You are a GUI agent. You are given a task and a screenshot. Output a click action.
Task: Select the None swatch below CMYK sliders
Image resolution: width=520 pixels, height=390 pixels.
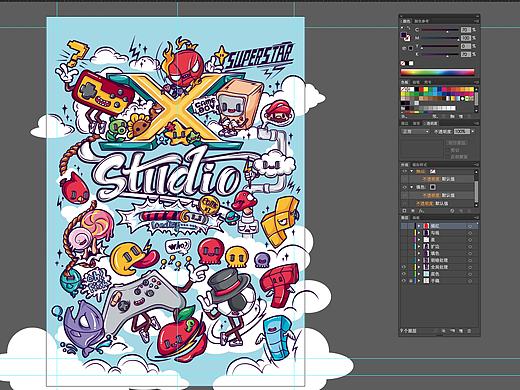(x=403, y=63)
